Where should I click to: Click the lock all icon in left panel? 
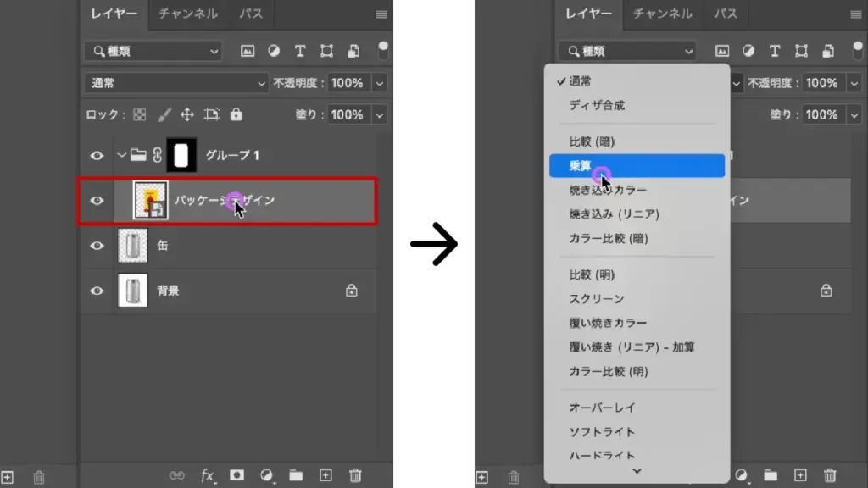pos(236,114)
